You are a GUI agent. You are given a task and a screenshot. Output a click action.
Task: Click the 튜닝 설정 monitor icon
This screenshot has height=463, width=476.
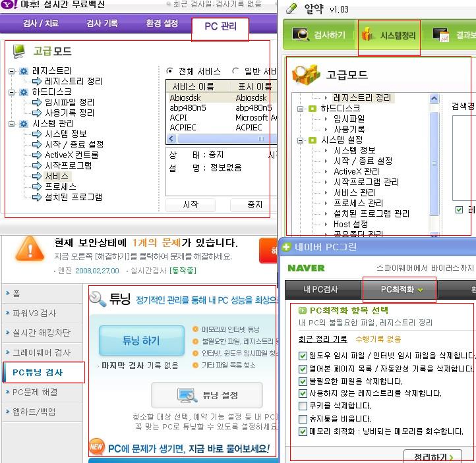[187, 395]
